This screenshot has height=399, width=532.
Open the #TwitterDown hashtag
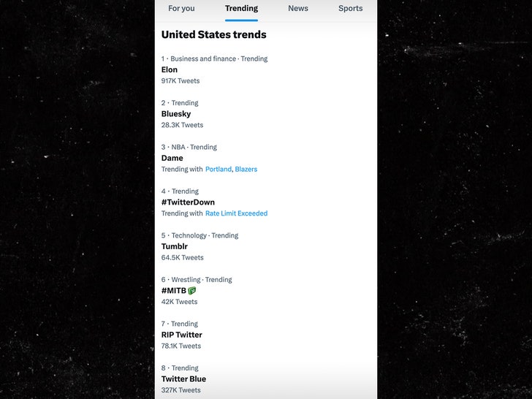pos(188,202)
